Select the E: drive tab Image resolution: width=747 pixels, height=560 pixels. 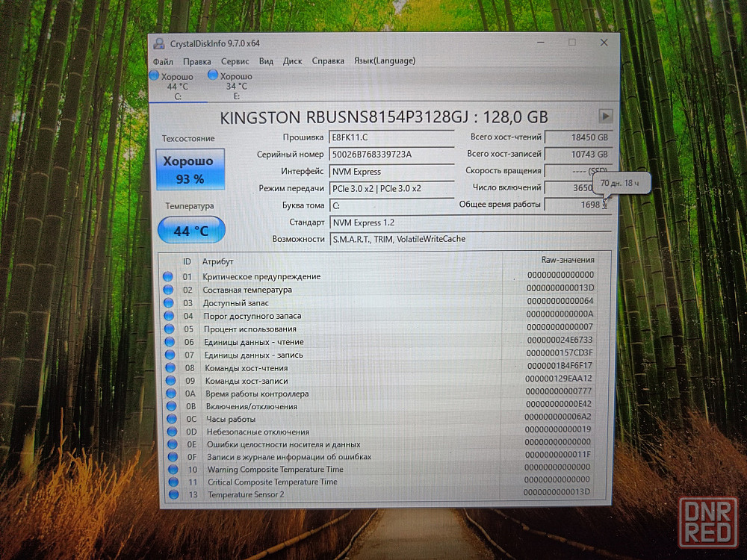(236, 86)
